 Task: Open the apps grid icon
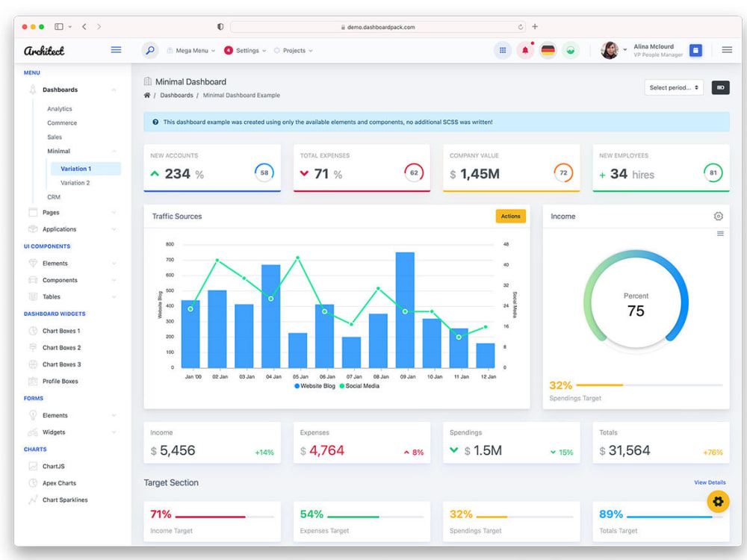(503, 50)
